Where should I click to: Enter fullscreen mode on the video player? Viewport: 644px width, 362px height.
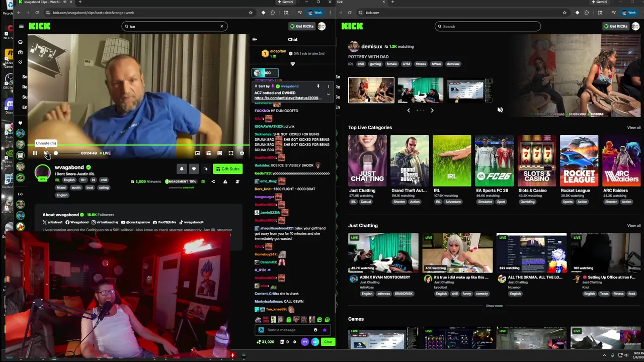coord(231,153)
